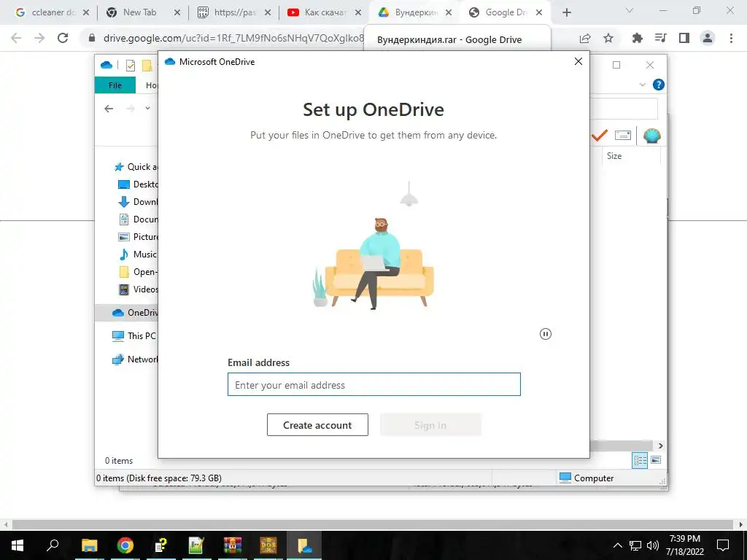
Task: Open Music folder in Explorer sidebar
Action: pos(137,254)
